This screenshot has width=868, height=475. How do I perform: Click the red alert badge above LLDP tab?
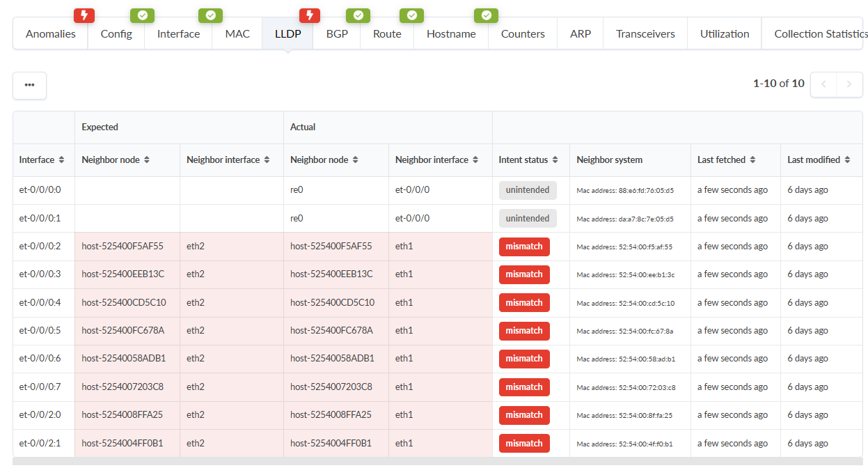[310, 15]
